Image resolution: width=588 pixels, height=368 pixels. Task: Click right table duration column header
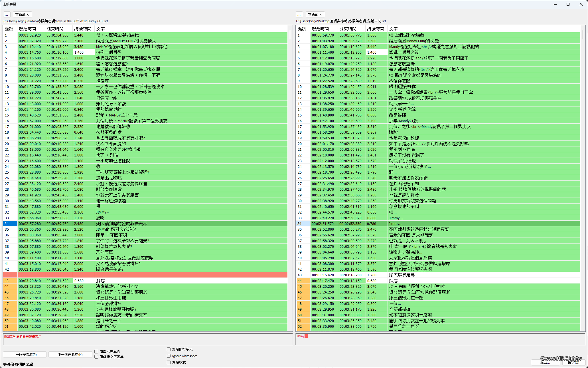tap(376, 29)
